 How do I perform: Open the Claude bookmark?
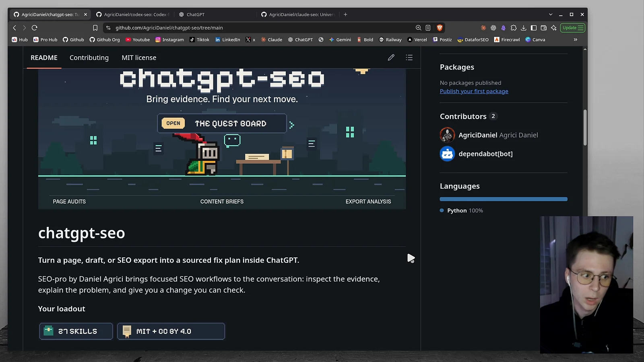tap(271, 40)
